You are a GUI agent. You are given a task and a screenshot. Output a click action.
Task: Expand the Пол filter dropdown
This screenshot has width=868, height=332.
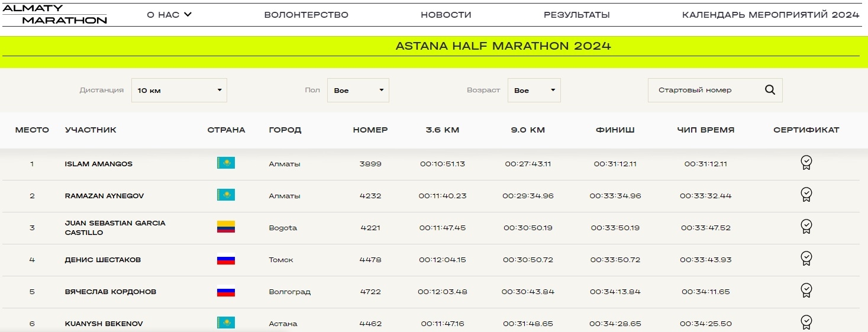(358, 91)
